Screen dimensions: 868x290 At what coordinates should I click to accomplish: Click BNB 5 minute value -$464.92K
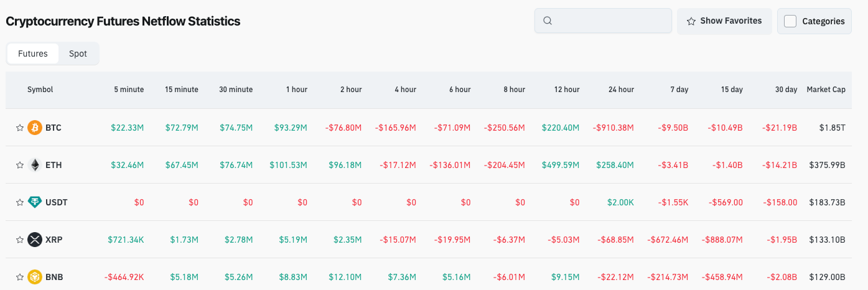pos(124,277)
